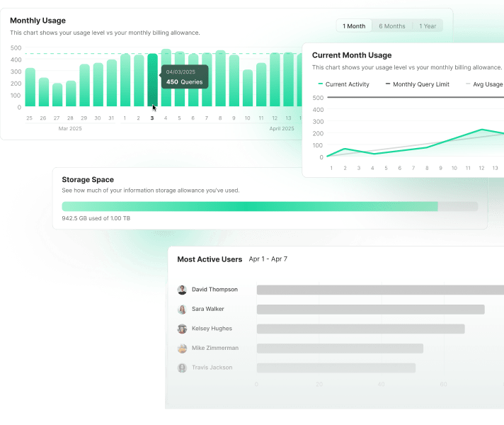Click the Current Month Usage heading

coord(352,55)
